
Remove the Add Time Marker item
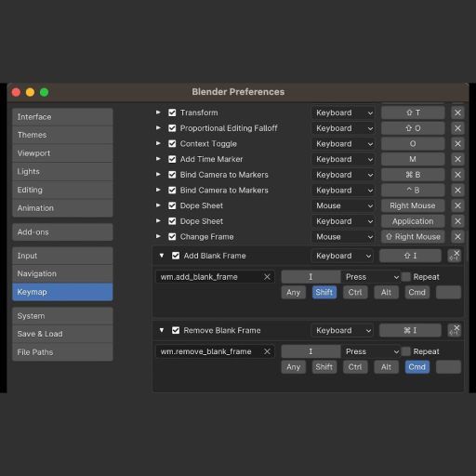pos(457,159)
